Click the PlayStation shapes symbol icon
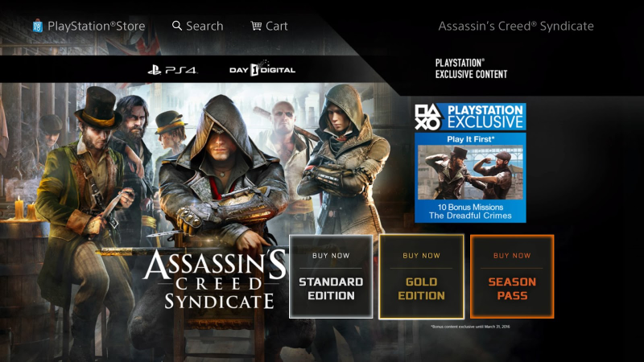The height and width of the screenshot is (362, 644). tap(428, 117)
